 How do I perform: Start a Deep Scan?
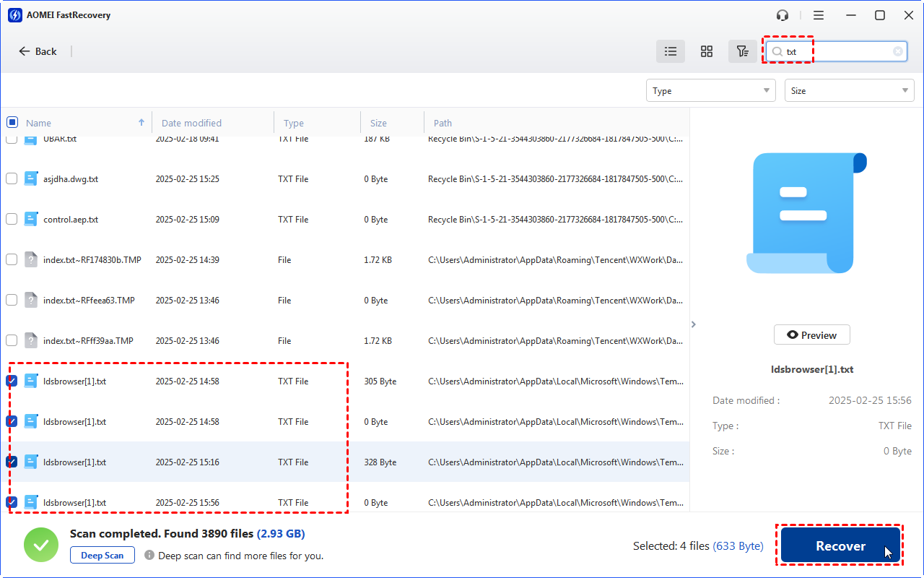(102, 555)
